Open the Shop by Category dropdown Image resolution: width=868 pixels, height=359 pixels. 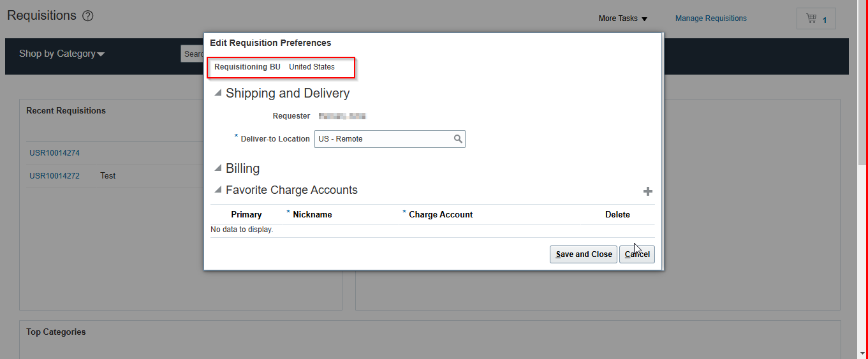(62, 54)
